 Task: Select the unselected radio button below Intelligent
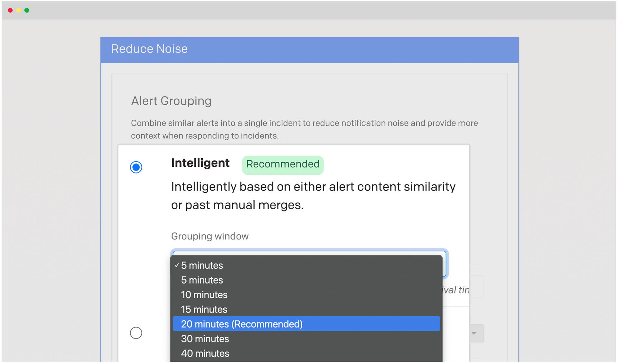[136, 333]
